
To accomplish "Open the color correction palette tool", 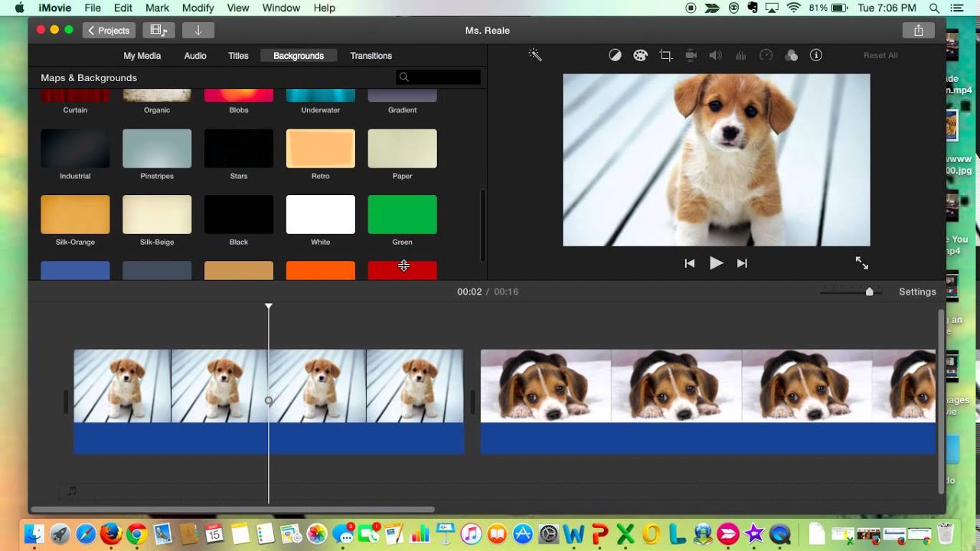I will [640, 55].
